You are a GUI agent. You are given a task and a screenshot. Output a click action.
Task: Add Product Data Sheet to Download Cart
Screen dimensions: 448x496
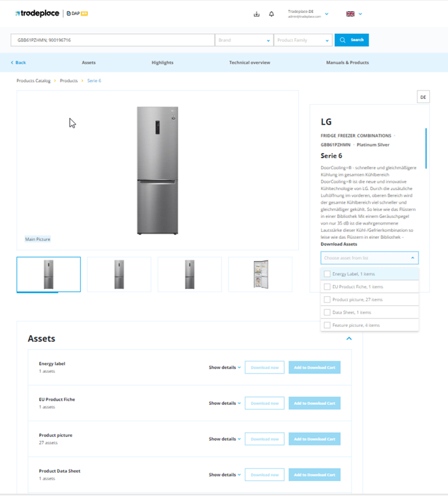pyautogui.click(x=315, y=475)
